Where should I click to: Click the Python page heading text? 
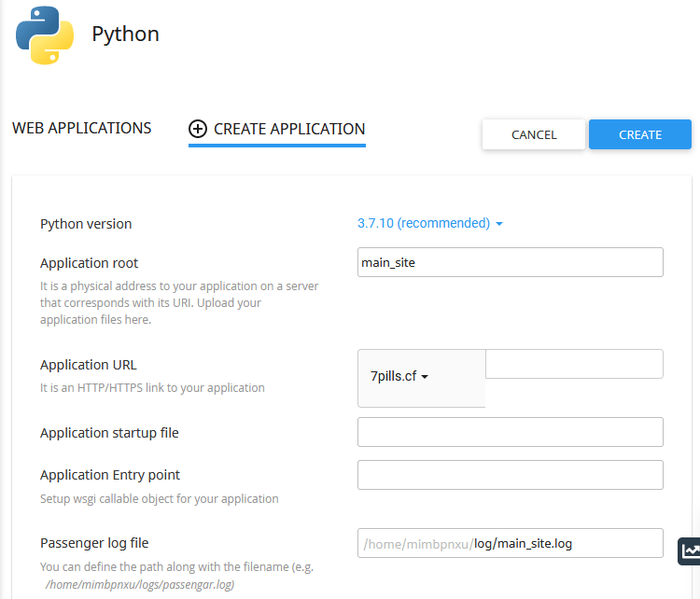click(125, 35)
